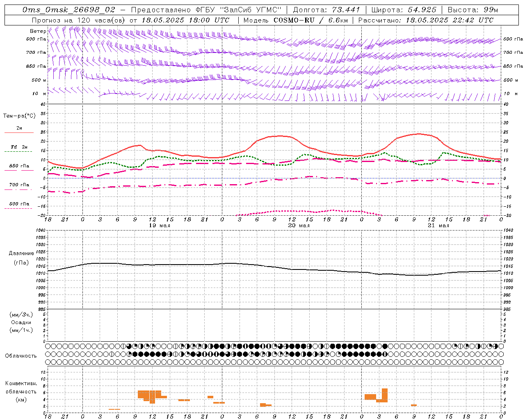Click the Конвективн. label of the bottom panel

21,383
